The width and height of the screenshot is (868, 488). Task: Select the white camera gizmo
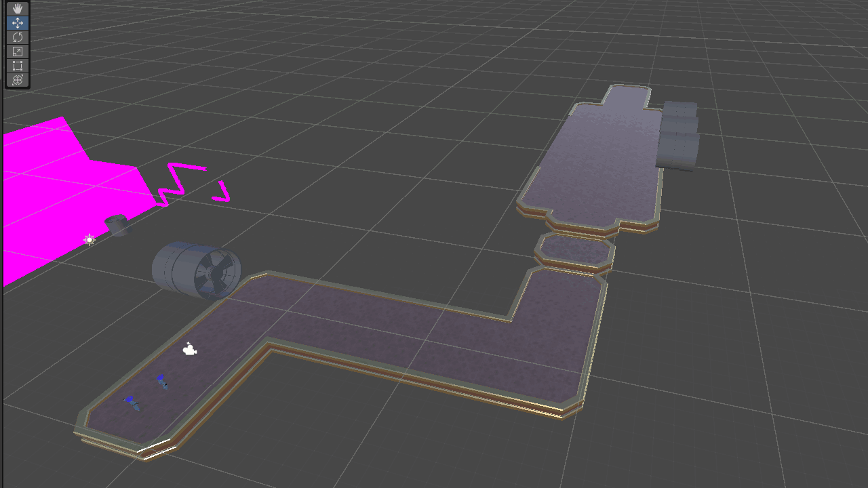(x=190, y=350)
